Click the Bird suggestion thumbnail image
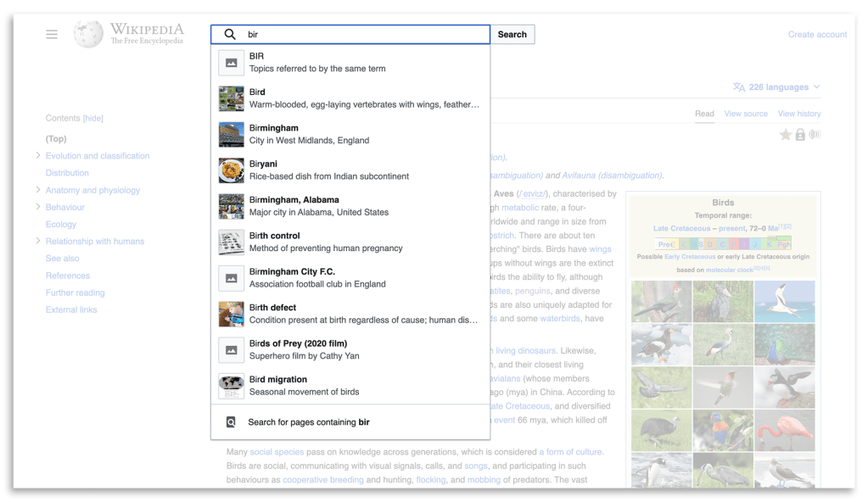Screen dimensions: 868x502 pos(231,98)
